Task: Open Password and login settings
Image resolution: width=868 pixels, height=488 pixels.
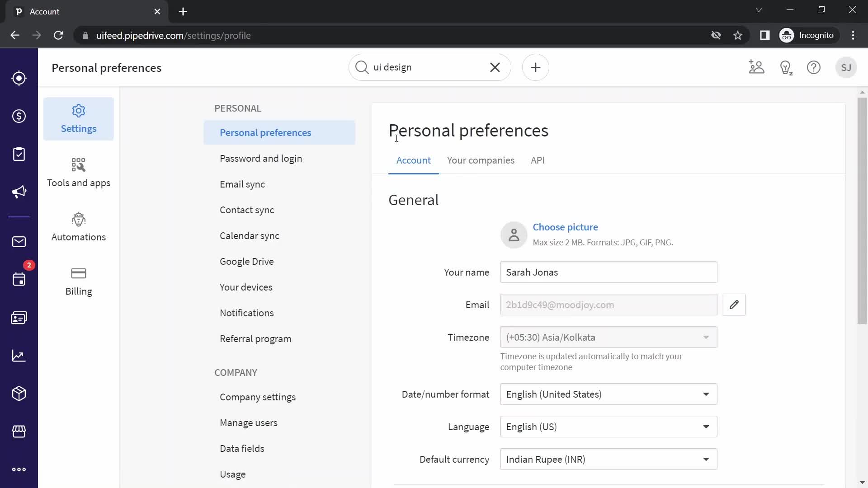Action: pos(279,158)
